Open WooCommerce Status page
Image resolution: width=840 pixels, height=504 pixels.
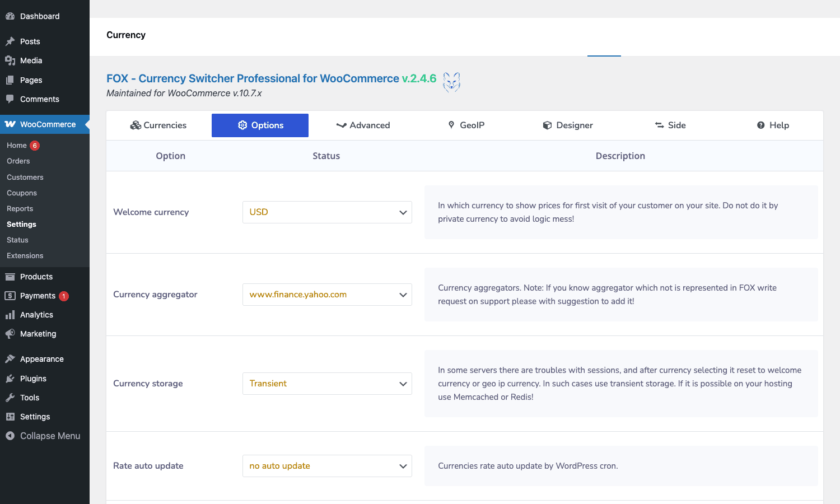click(x=17, y=240)
